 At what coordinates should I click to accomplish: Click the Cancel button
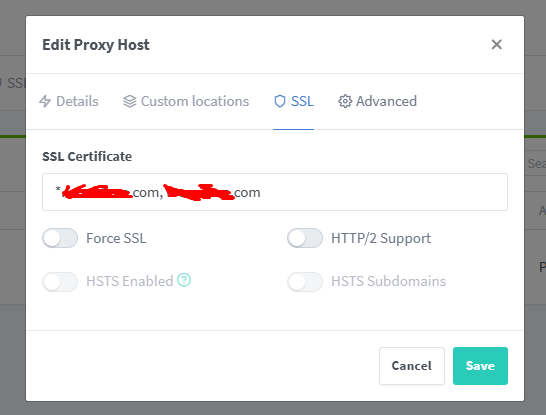412,366
